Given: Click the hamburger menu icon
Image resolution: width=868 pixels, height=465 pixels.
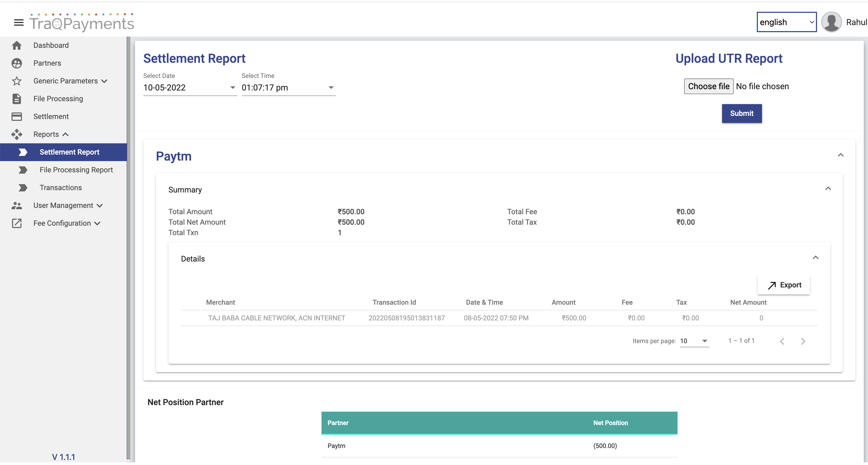Looking at the screenshot, I should pos(19,22).
